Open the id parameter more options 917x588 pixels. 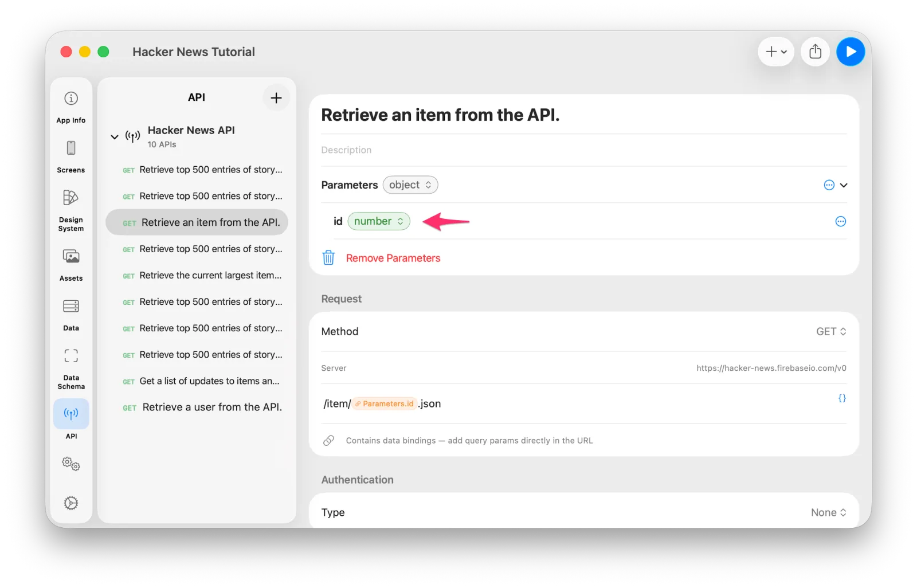tap(840, 221)
